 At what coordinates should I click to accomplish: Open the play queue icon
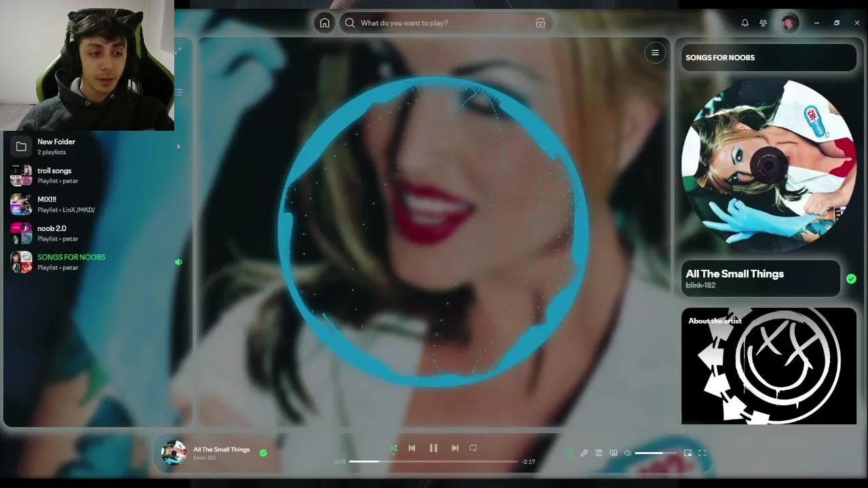tap(599, 453)
